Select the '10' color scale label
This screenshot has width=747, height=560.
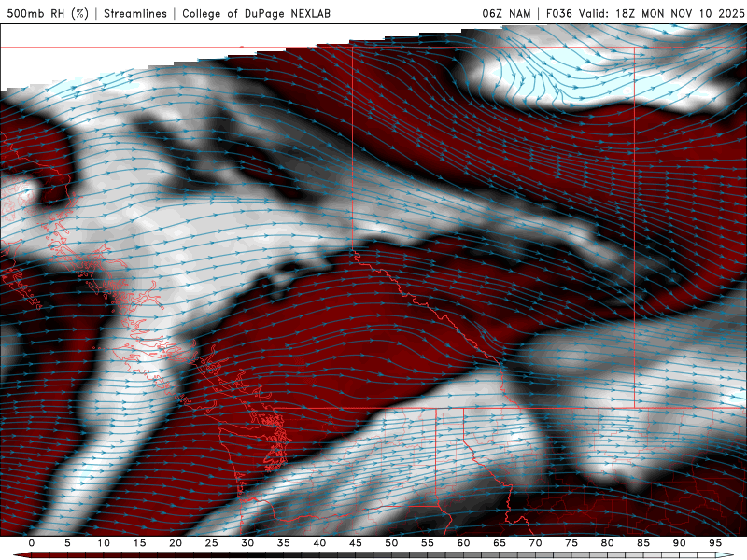coord(104,543)
